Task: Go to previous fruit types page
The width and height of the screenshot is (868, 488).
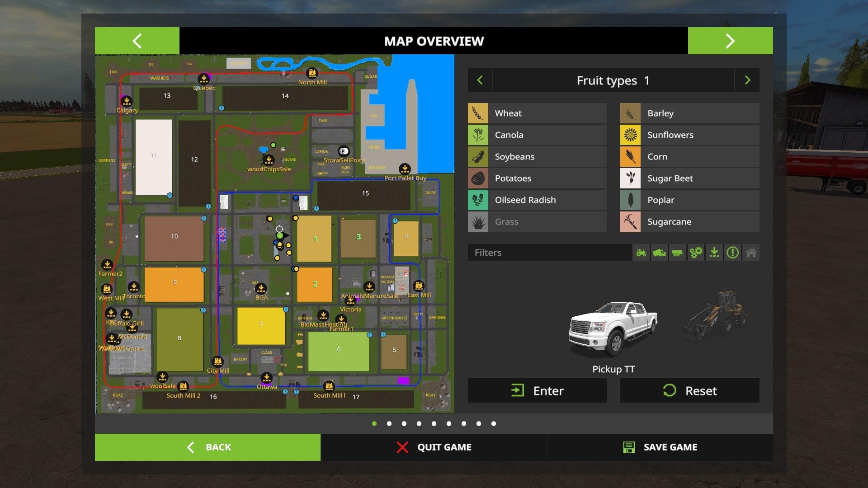Action: 480,80
